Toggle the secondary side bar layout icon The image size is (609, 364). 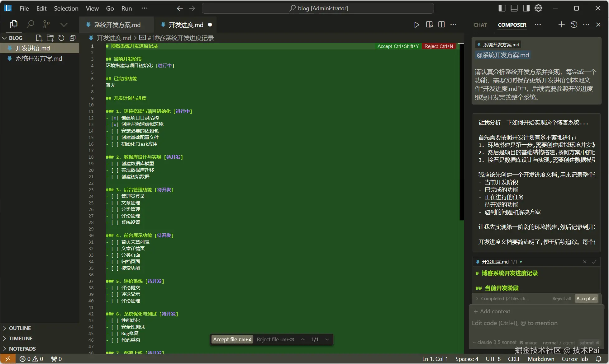[526, 8]
